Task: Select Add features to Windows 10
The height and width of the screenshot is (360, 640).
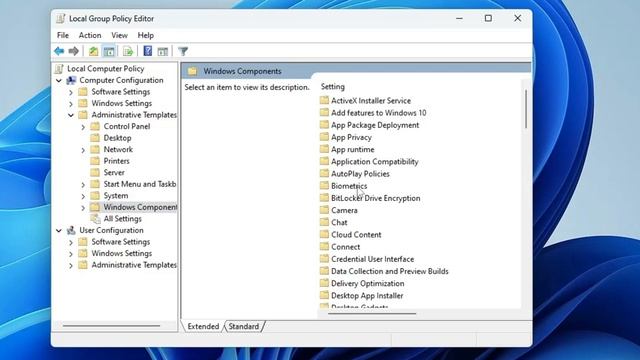Action: [379, 113]
